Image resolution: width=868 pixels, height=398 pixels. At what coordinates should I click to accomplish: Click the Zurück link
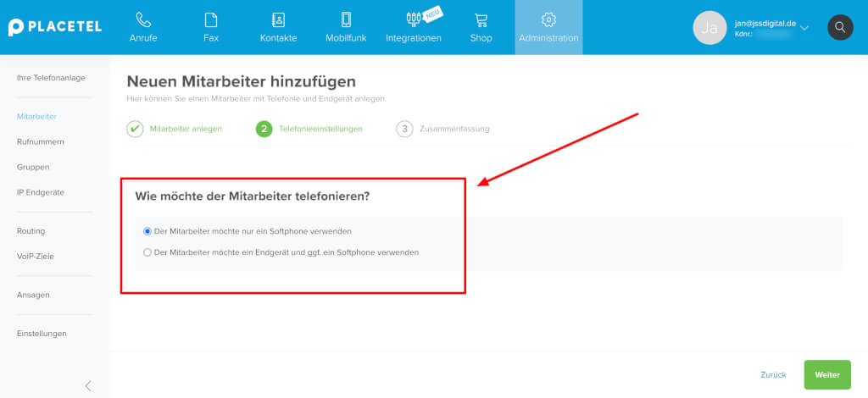(773, 375)
